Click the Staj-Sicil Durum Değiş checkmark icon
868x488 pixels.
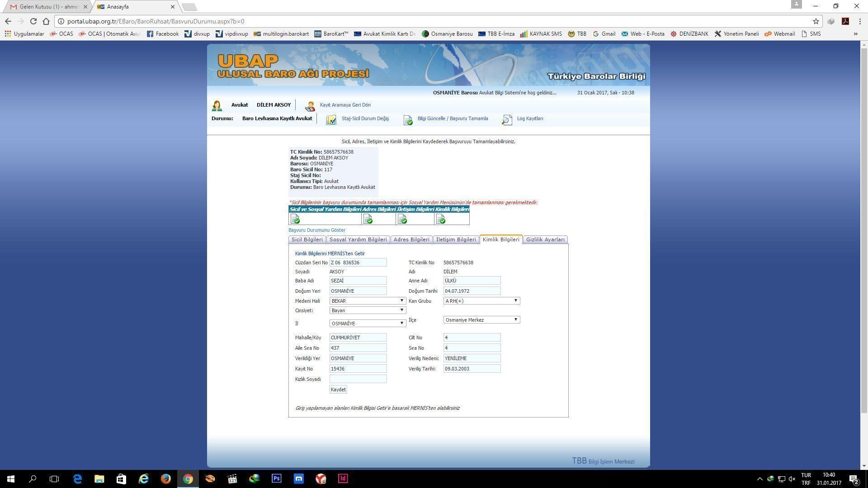pyautogui.click(x=331, y=119)
